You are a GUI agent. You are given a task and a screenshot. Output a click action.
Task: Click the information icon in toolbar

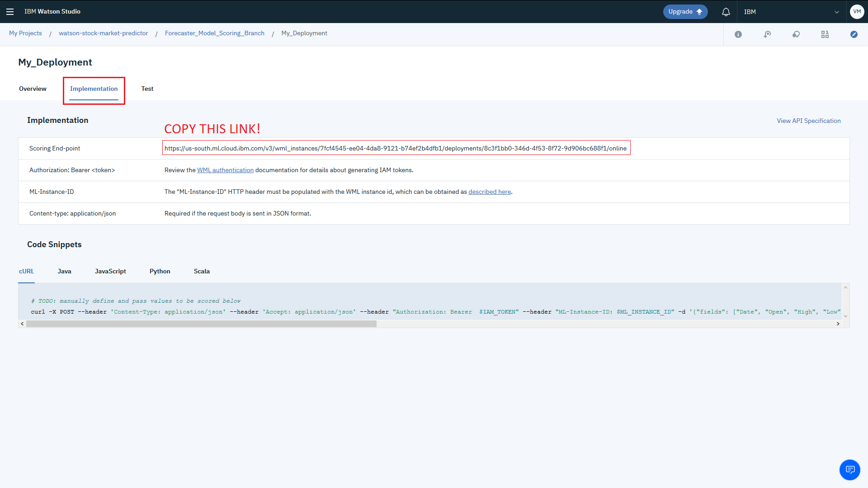738,34
